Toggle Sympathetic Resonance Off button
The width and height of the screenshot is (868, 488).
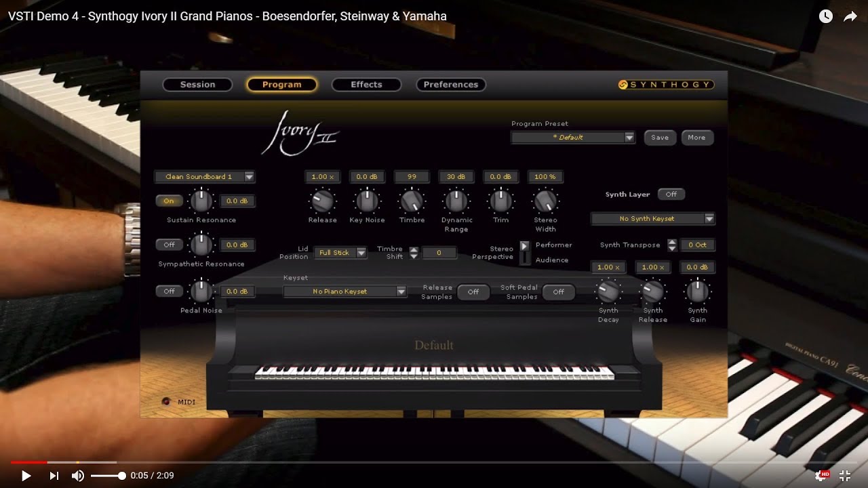(x=169, y=245)
